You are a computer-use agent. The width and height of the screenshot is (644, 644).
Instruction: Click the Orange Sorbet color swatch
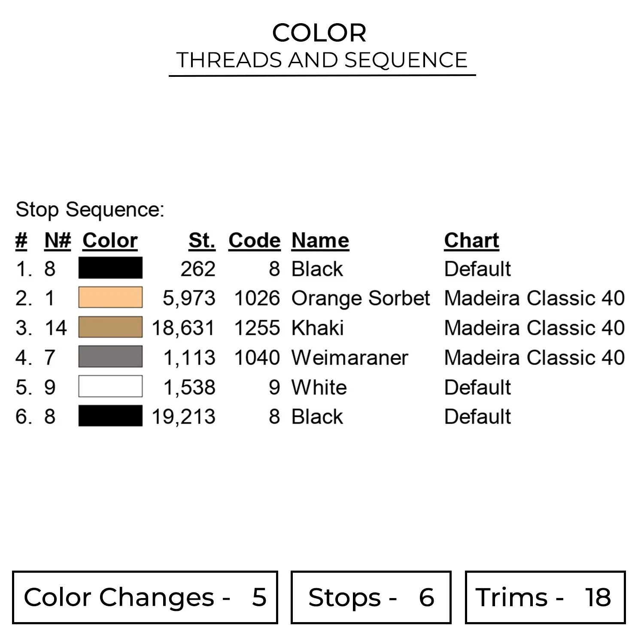point(110,298)
